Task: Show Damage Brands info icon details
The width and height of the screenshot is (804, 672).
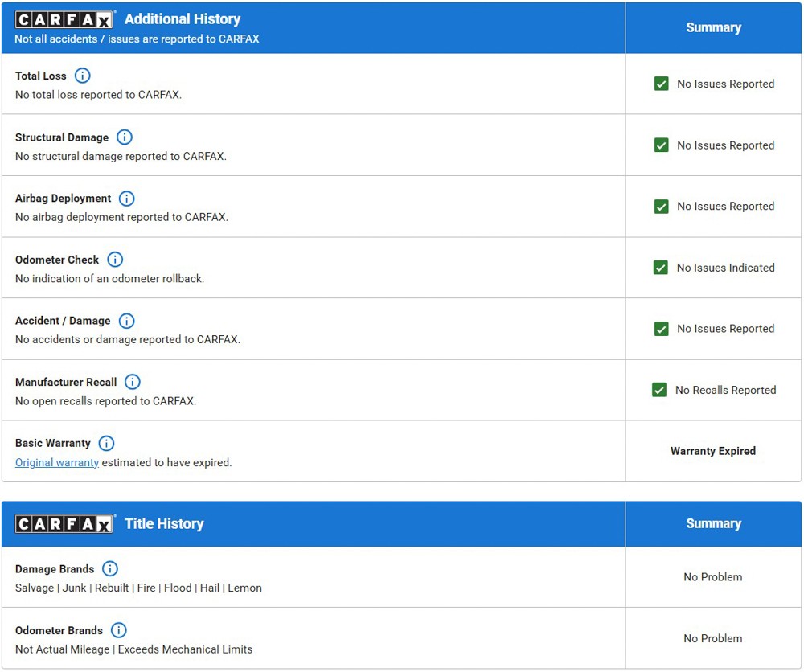Action: (x=110, y=569)
